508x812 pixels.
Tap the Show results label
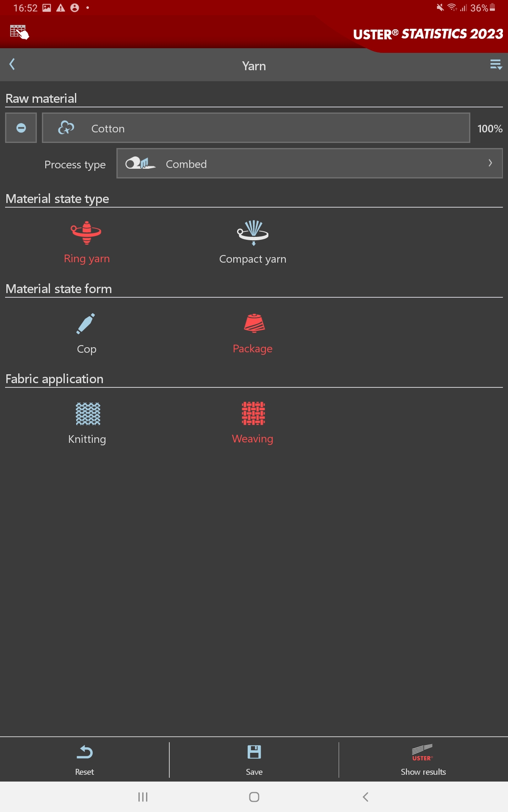[x=423, y=772]
